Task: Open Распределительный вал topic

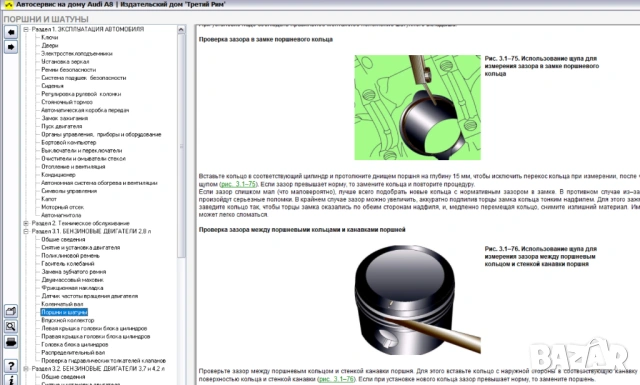Action: click(73, 352)
